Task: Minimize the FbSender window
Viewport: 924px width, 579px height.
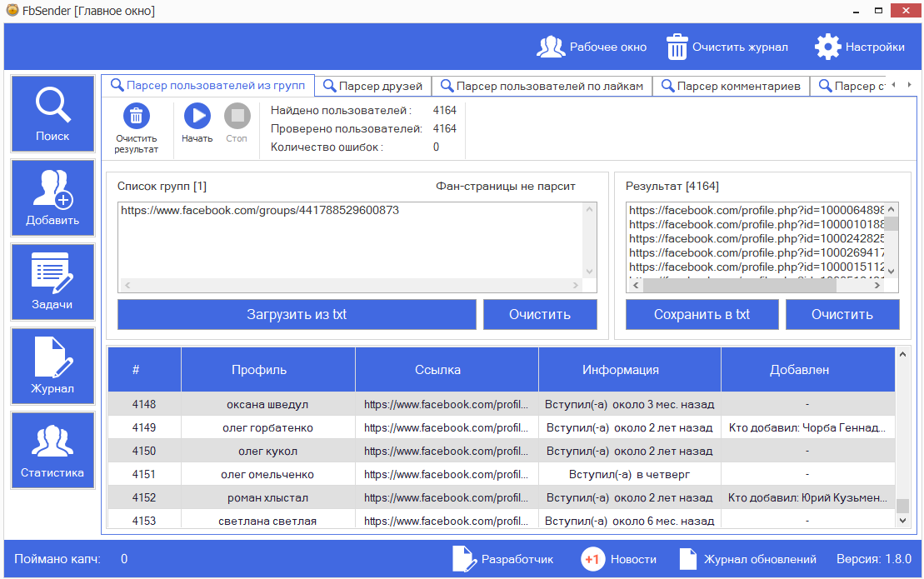Action: [x=856, y=11]
